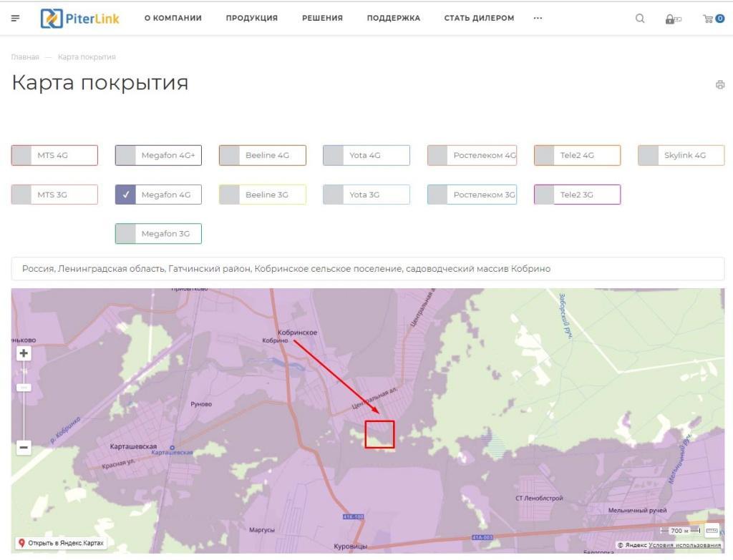This screenshot has width=733, height=560.
Task: Click the map zoom slider handle
Action: (x=24, y=387)
